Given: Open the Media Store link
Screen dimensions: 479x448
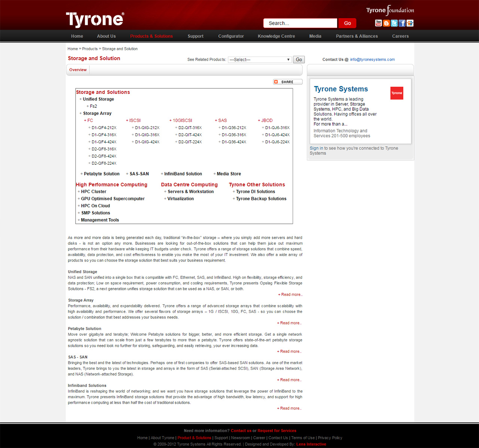Looking at the screenshot, I should 229,174.
